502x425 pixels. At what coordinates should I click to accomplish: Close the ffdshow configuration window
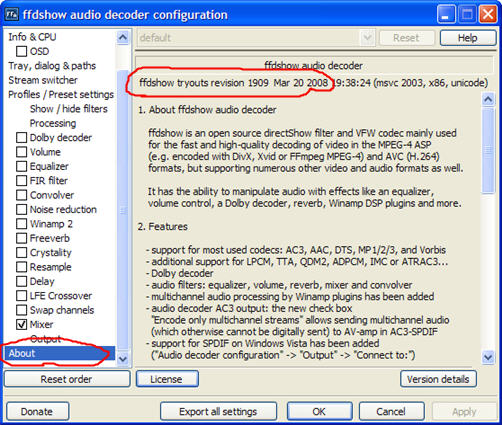[488, 15]
